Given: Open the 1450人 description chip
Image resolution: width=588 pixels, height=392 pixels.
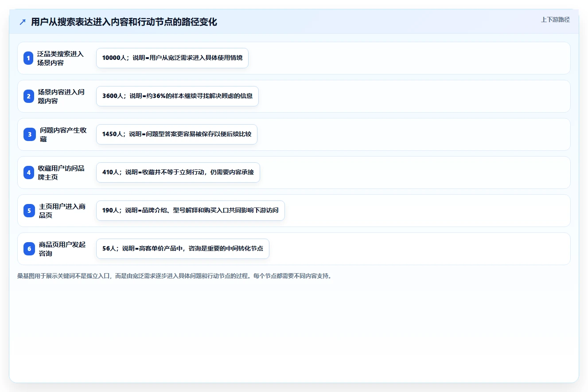Looking at the screenshot, I should [177, 134].
